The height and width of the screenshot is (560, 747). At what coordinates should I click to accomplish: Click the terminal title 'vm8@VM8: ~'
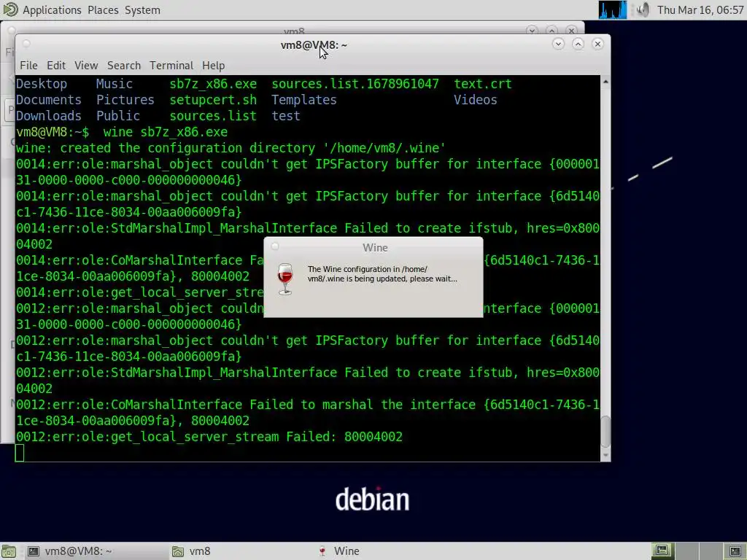314,44
